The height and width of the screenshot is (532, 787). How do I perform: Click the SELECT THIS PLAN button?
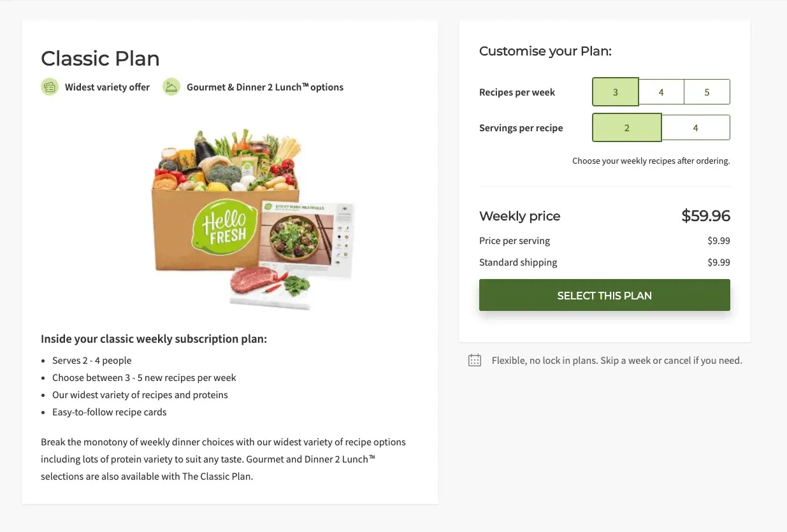pos(604,295)
